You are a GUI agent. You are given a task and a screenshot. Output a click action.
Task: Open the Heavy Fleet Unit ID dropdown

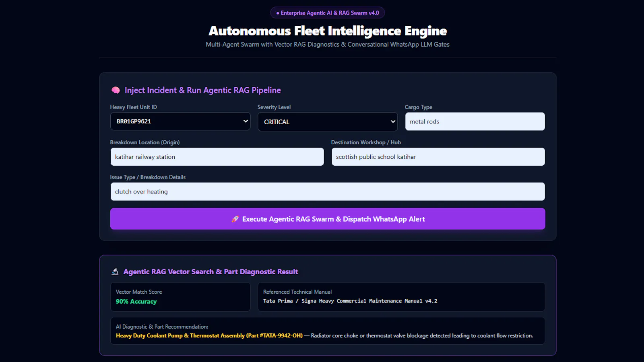pyautogui.click(x=180, y=121)
